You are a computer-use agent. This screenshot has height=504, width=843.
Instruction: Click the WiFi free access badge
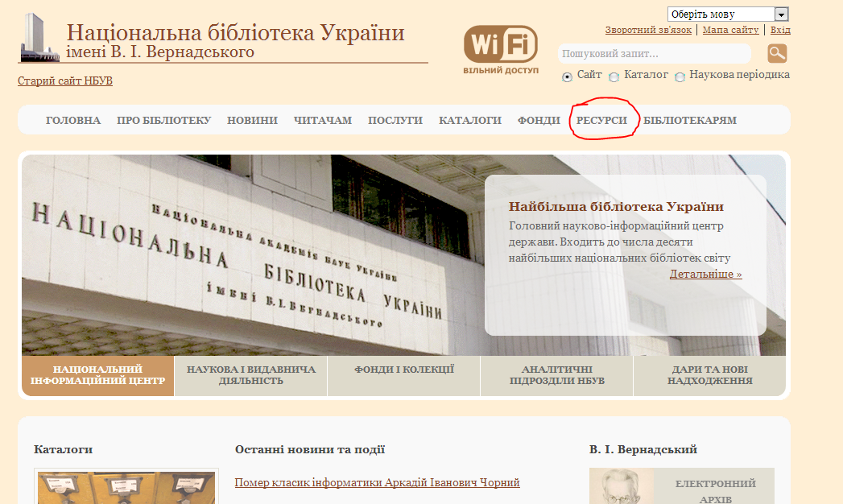point(501,49)
